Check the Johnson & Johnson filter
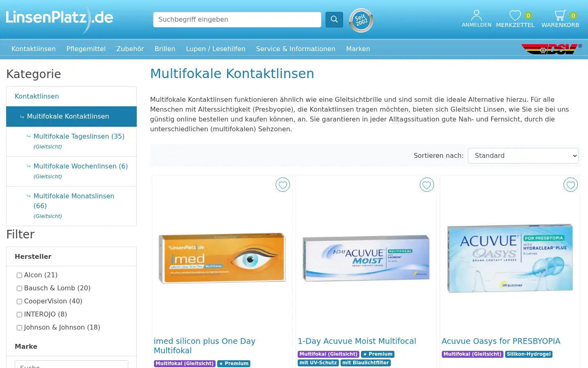The image size is (588, 368). (x=19, y=328)
